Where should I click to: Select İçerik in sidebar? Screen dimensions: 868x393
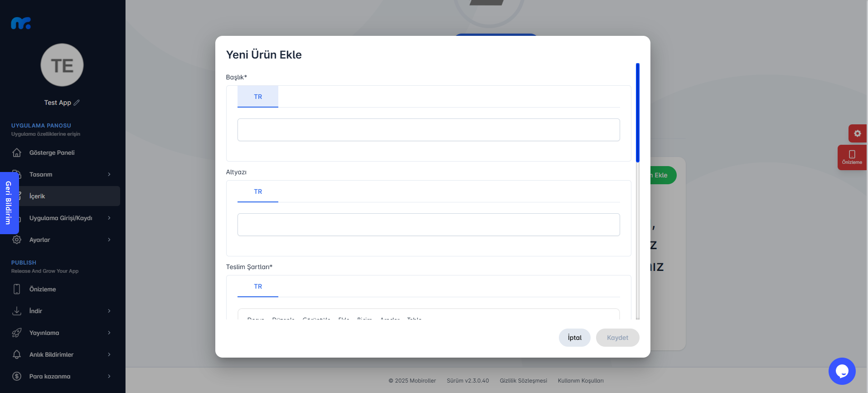(x=63, y=196)
